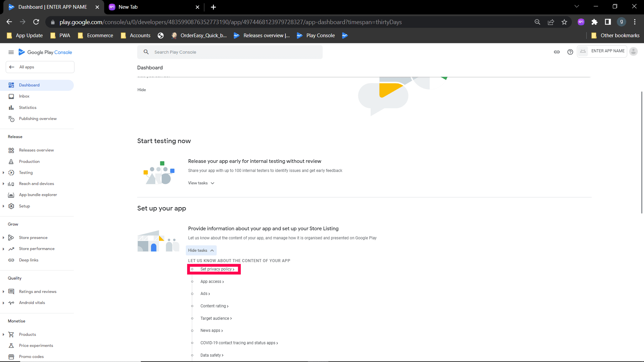Go back to All apps
The image size is (644, 362).
(x=40, y=67)
